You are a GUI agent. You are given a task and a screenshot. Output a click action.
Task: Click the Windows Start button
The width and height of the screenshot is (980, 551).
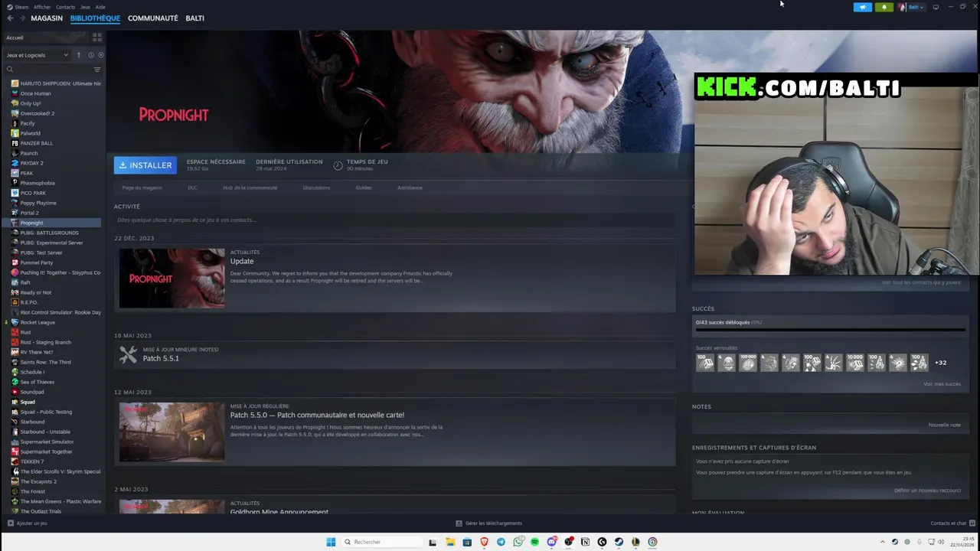[x=331, y=542]
